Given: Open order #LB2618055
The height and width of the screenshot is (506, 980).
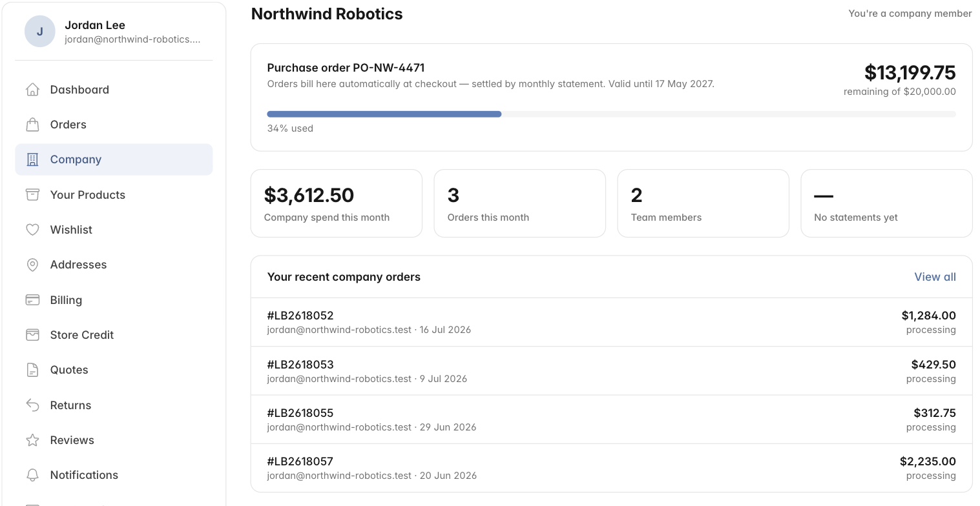Looking at the screenshot, I should point(611,420).
